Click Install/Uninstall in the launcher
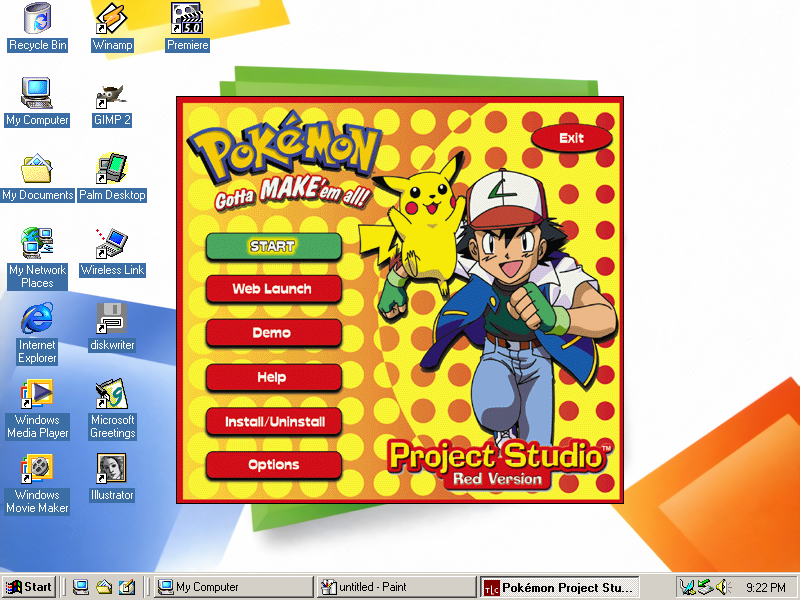This screenshot has width=800, height=600. (274, 421)
